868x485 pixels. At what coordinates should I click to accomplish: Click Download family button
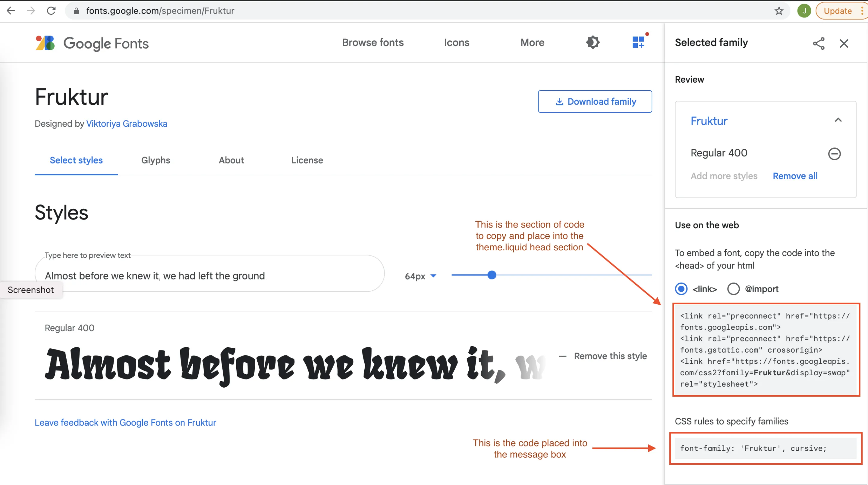click(x=595, y=102)
